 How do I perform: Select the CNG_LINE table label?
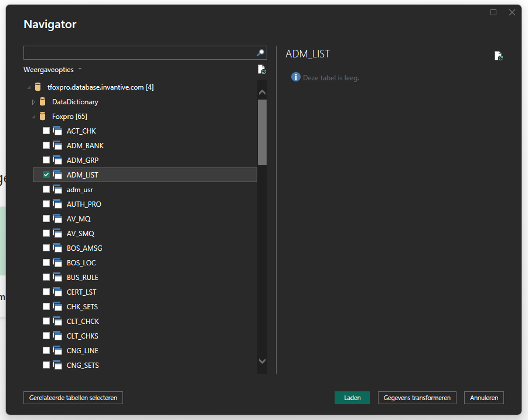tap(83, 351)
